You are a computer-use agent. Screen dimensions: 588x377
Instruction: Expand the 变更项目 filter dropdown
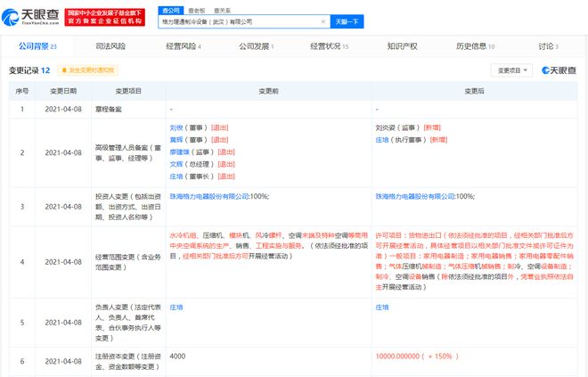512,70
